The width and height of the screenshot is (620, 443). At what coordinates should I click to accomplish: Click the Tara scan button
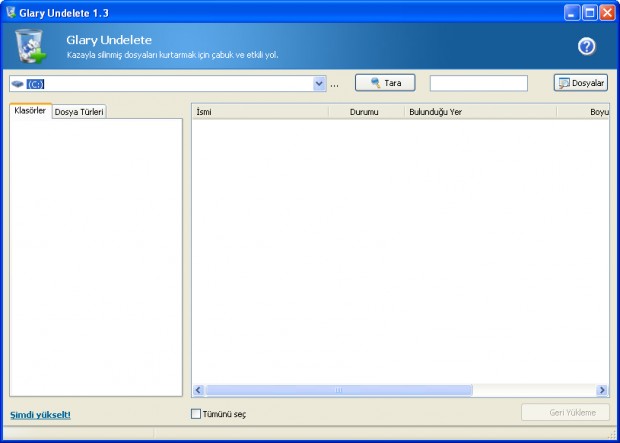click(385, 83)
